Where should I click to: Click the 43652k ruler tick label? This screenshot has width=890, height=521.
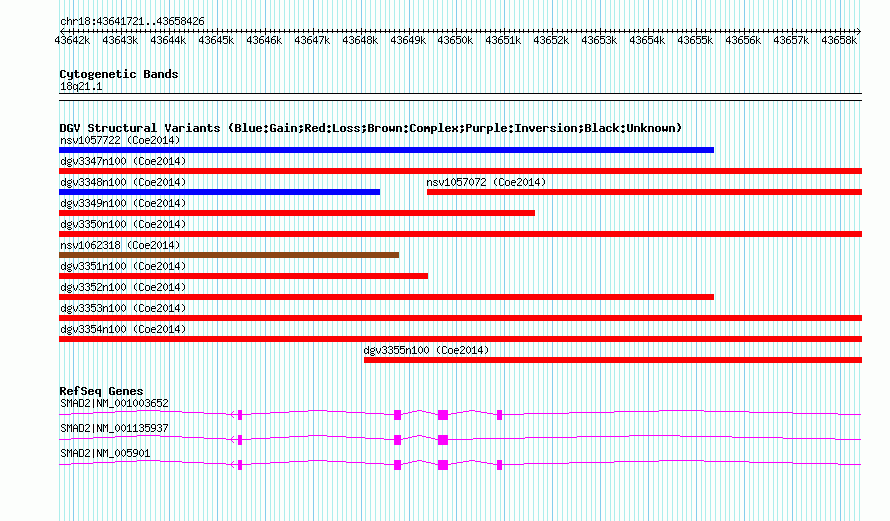pyautogui.click(x=551, y=40)
